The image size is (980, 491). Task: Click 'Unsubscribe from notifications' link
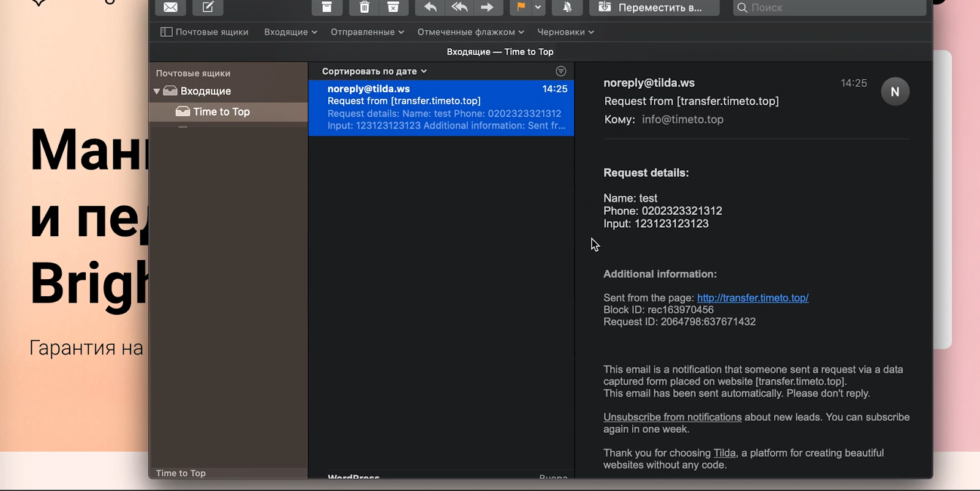point(672,418)
